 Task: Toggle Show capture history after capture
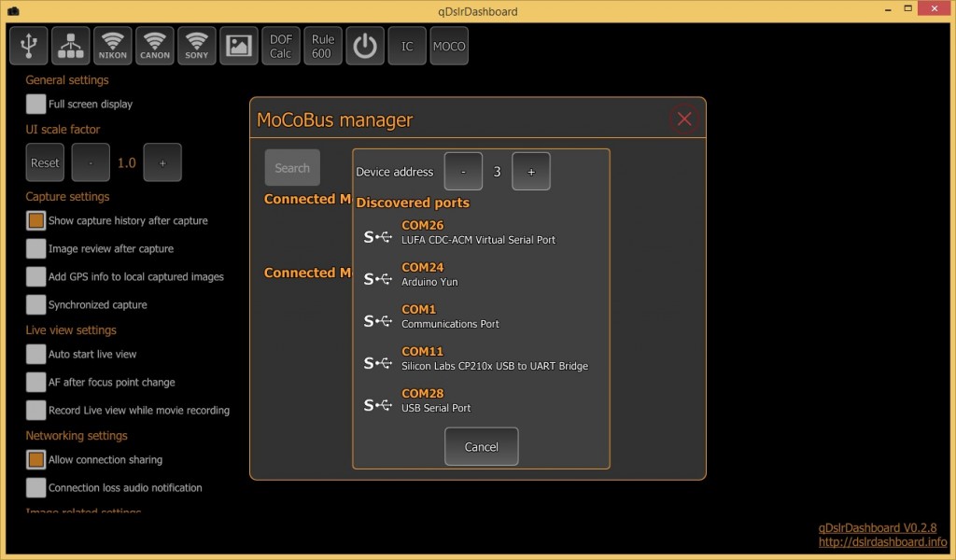[x=35, y=220]
